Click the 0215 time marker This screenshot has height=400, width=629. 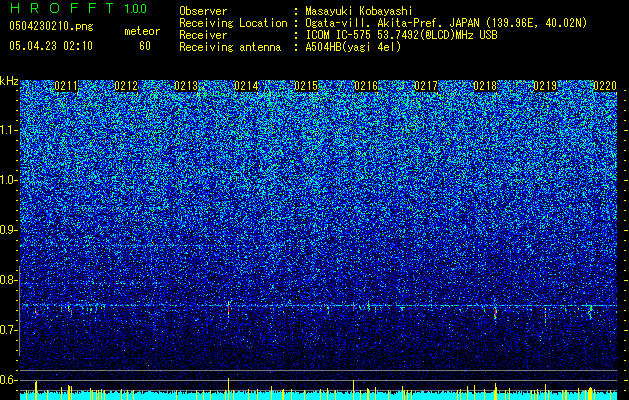306,86
